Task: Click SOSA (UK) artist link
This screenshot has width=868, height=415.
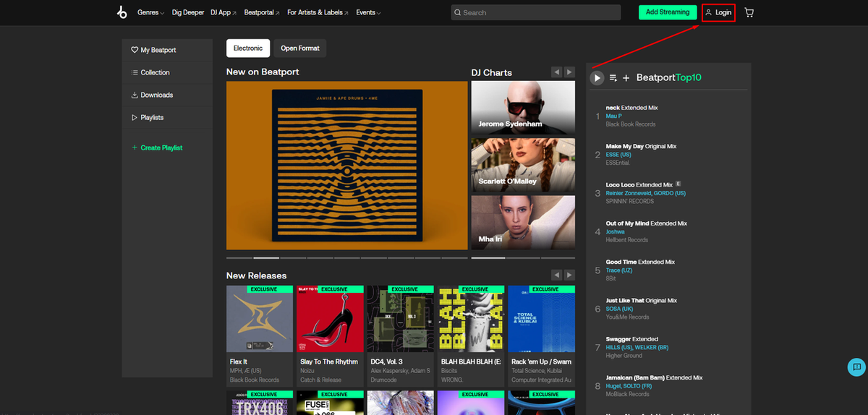Action: click(618, 309)
